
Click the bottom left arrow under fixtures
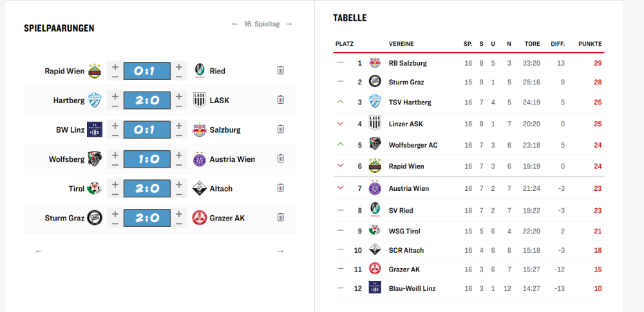(39, 251)
